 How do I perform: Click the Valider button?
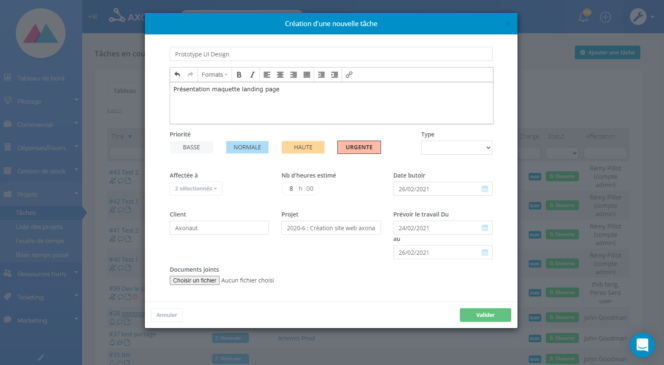click(485, 315)
